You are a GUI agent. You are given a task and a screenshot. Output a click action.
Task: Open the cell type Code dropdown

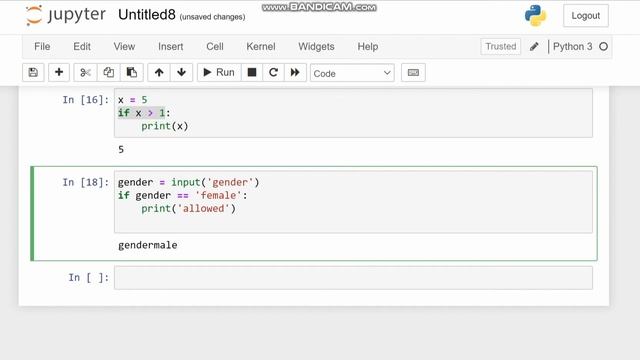click(x=352, y=73)
